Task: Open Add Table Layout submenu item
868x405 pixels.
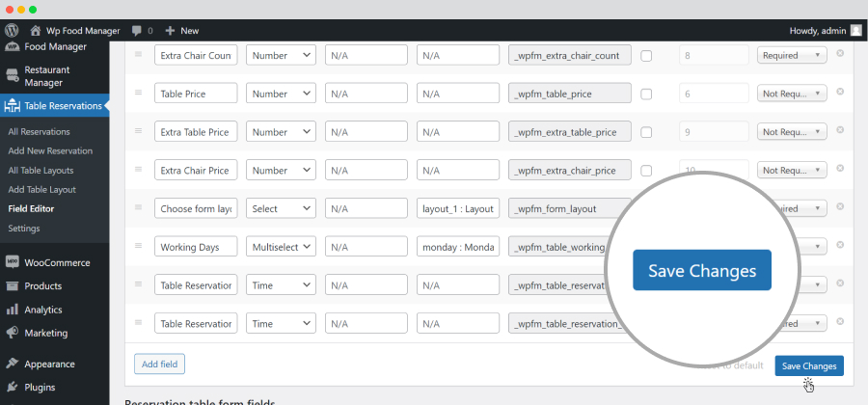Action: 42,189
